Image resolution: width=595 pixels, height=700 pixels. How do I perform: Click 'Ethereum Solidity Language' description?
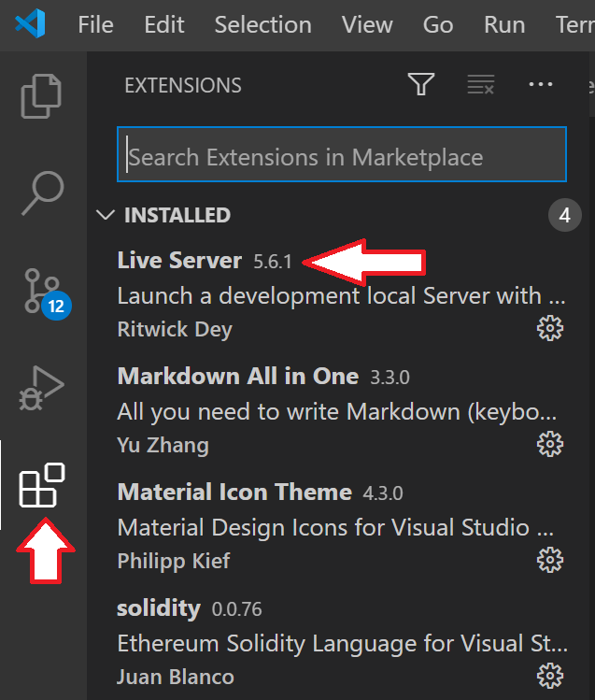(x=342, y=644)
